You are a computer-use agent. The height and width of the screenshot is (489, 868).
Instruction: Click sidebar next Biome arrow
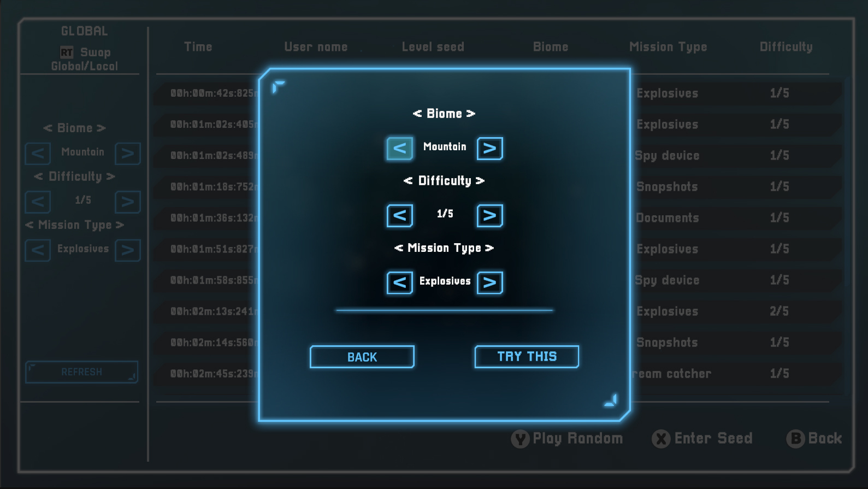click(x=128, y=154)
